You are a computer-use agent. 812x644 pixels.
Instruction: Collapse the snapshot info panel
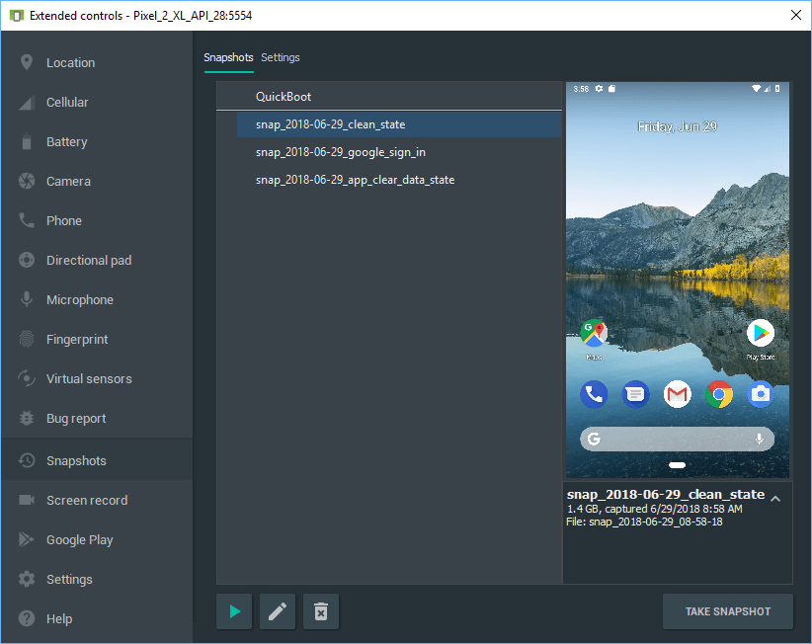[776, 499]
